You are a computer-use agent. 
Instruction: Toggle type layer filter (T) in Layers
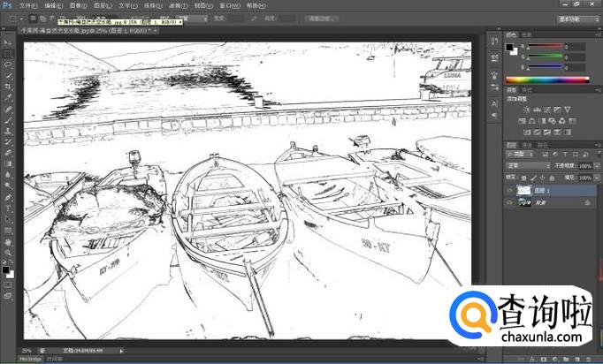point(565,155)
